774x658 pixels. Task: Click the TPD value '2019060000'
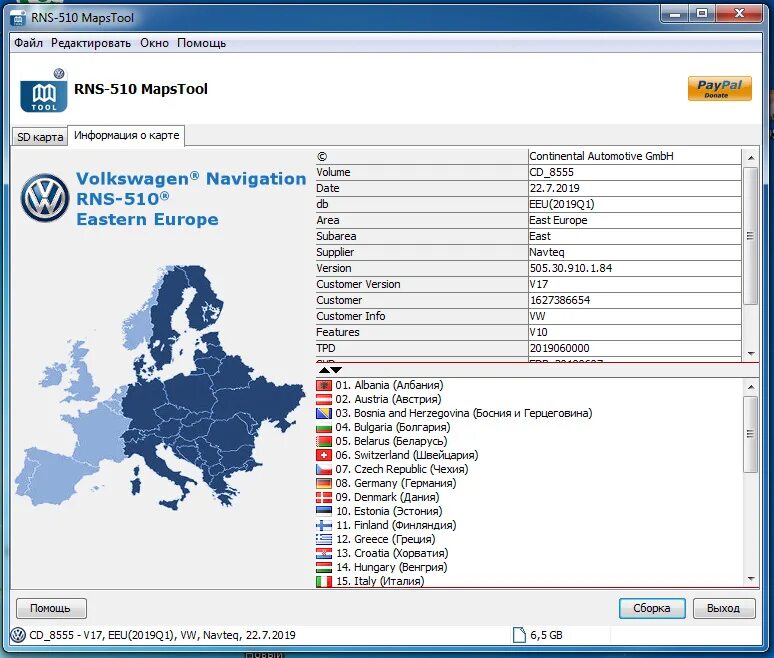[634, 348]
